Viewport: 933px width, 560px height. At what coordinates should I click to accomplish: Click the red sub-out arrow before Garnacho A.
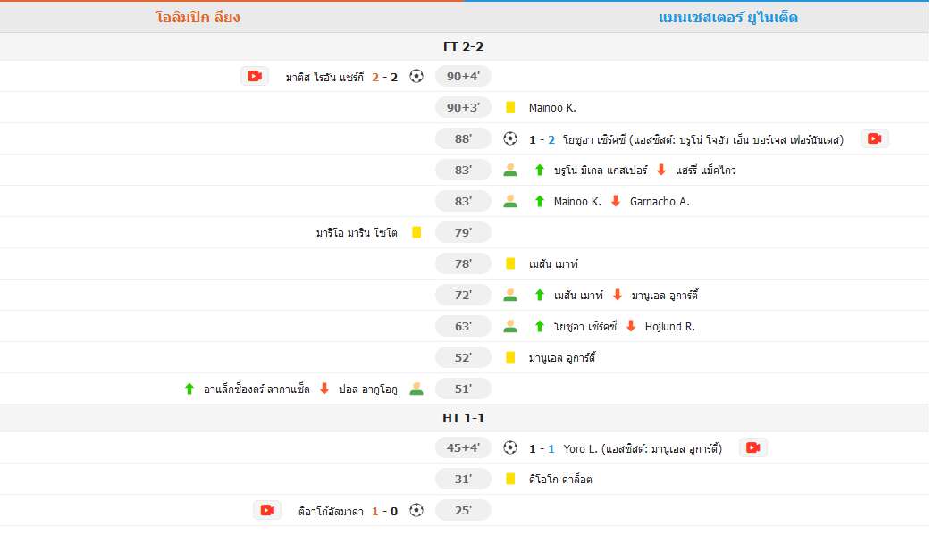tap(615, 201)
